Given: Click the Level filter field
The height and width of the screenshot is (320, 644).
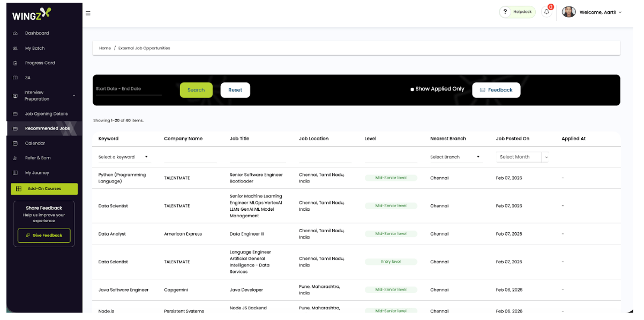Looking at the screenshot, I should pyautogui.click(x=391, y=157).
